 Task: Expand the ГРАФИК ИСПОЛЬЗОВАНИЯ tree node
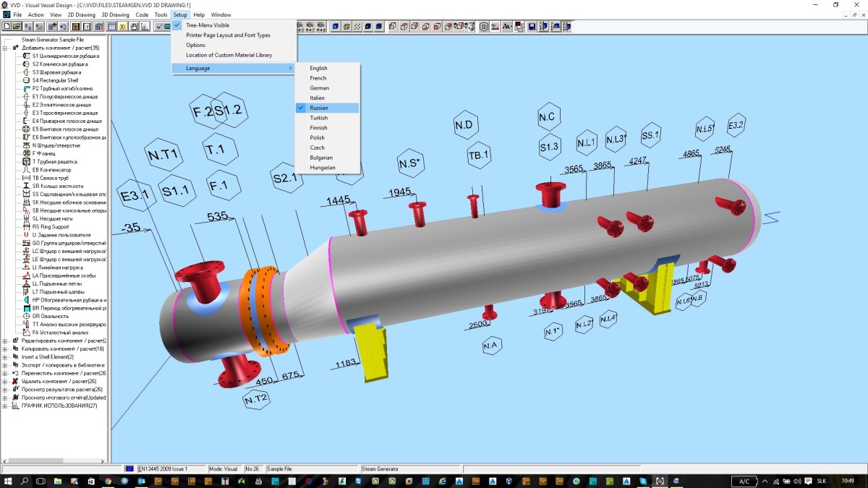pyautogui.click(x=4, y=406)
